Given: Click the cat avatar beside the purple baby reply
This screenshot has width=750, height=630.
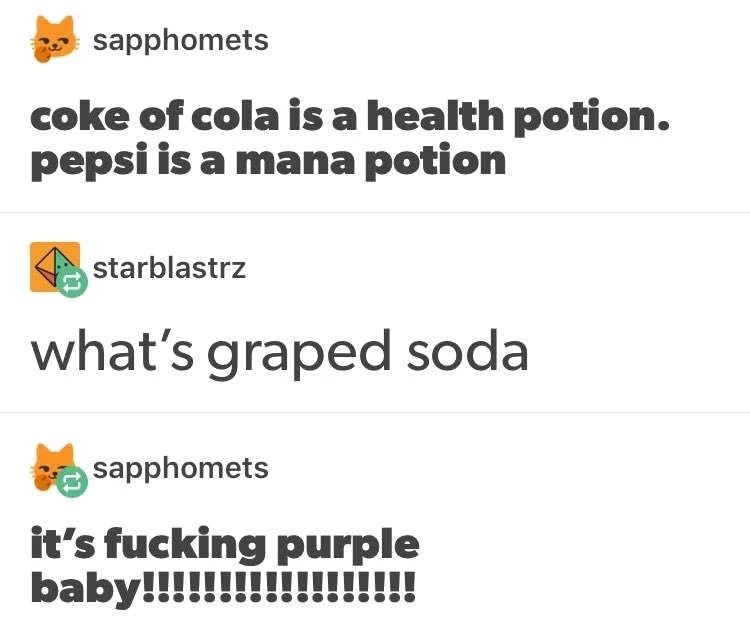Looking at the screenshot, I should click(52, 469).
